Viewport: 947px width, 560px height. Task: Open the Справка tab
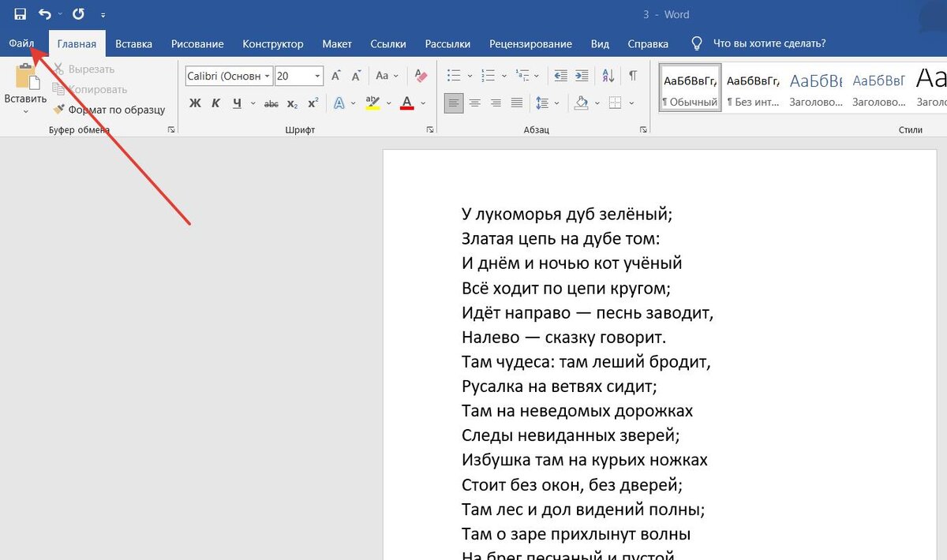(648, 44)
